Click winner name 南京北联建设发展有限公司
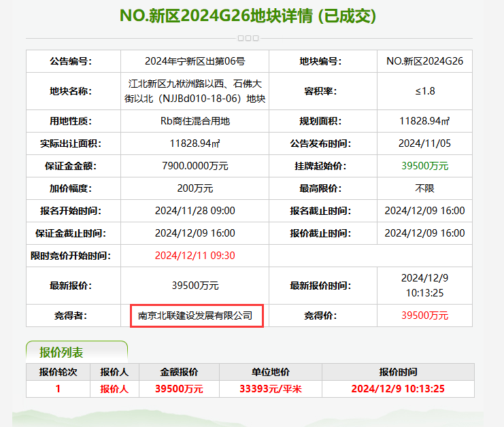This screenshot has width=504, height=427. [195, 316]
